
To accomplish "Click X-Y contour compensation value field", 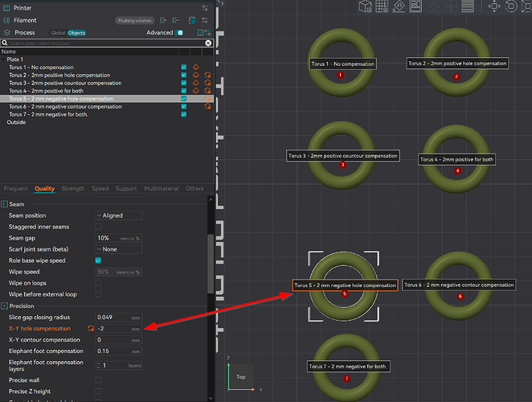I will tap(118, 340).
